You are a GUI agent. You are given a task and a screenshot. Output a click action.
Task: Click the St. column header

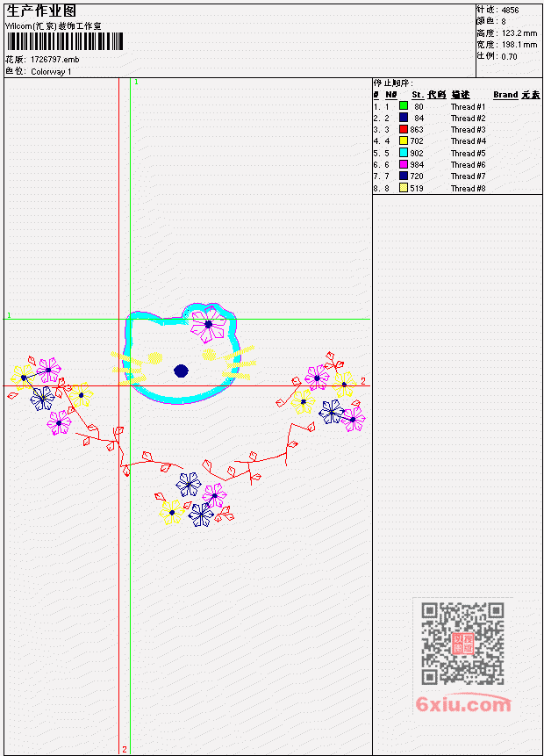pos(418,95)
